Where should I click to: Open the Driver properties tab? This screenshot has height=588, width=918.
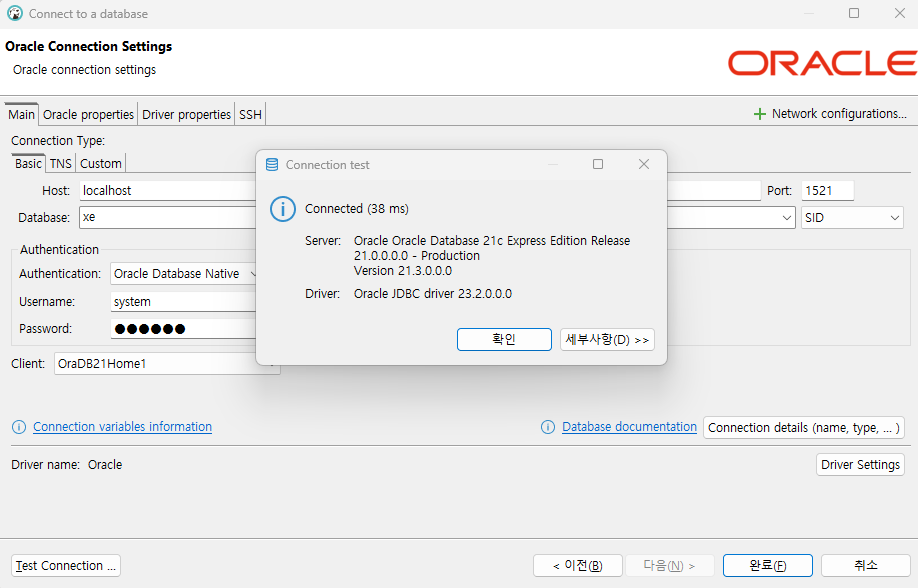(x=186, y=114)
